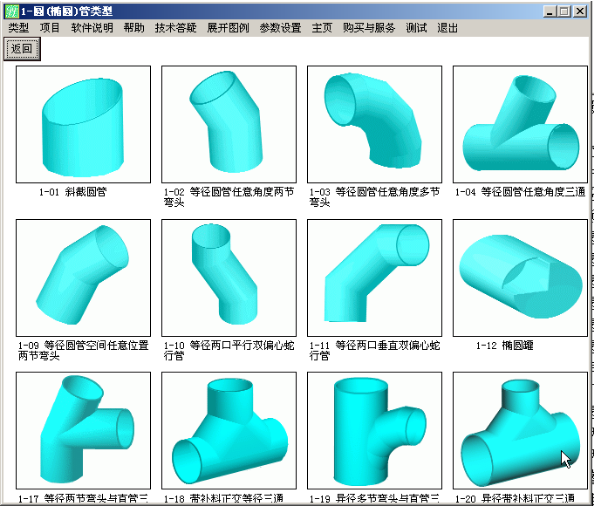Screen dimensions: 594x506
Task: Open the 参数设置 menu
Action: pos(280,28)
